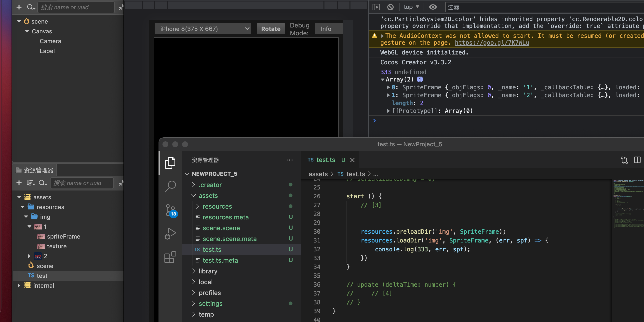Click the Rotate button

[270, 29]
